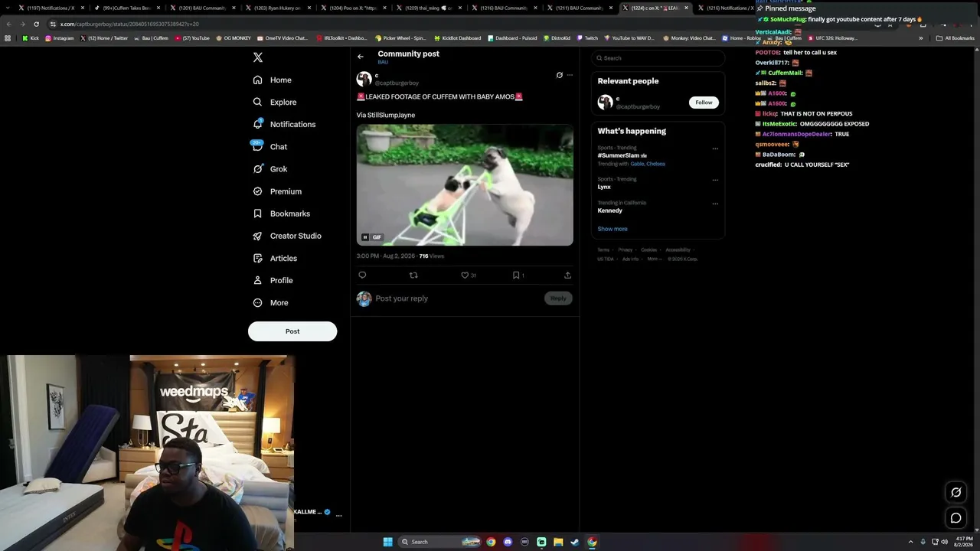Open Notifications in X sidebar
Image resolution: width=980 pixels, height=551 pixels.
(284, 124)
